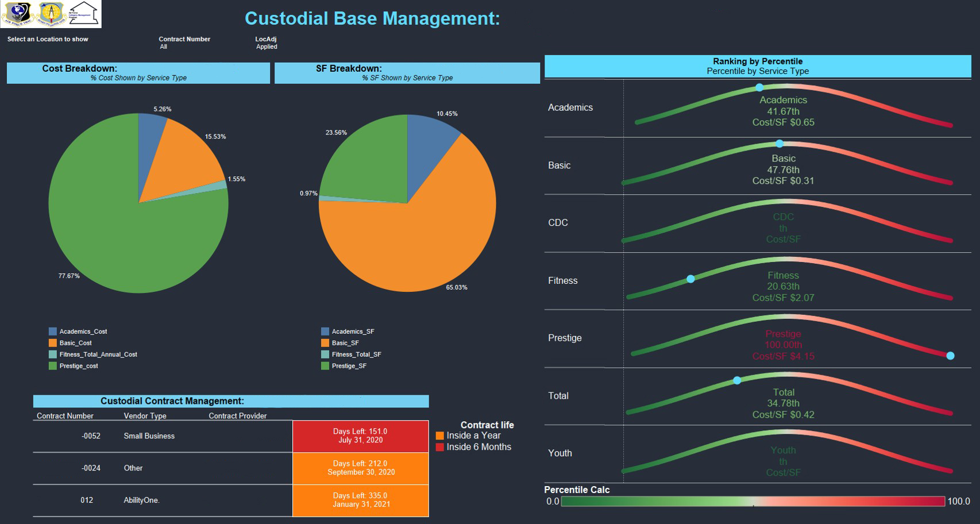This screenshot has height=524, width=980.
Task: Select the Academics percentile dot marker
Action: click(x=759, y=87)
